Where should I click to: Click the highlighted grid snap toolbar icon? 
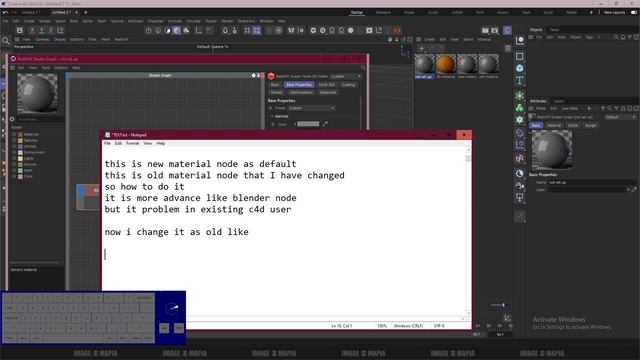[x=256, y=30]
